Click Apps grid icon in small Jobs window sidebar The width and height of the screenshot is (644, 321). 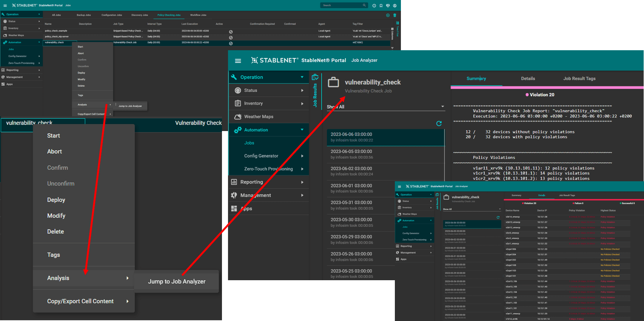pyautogui.click(x=3, y=84)
